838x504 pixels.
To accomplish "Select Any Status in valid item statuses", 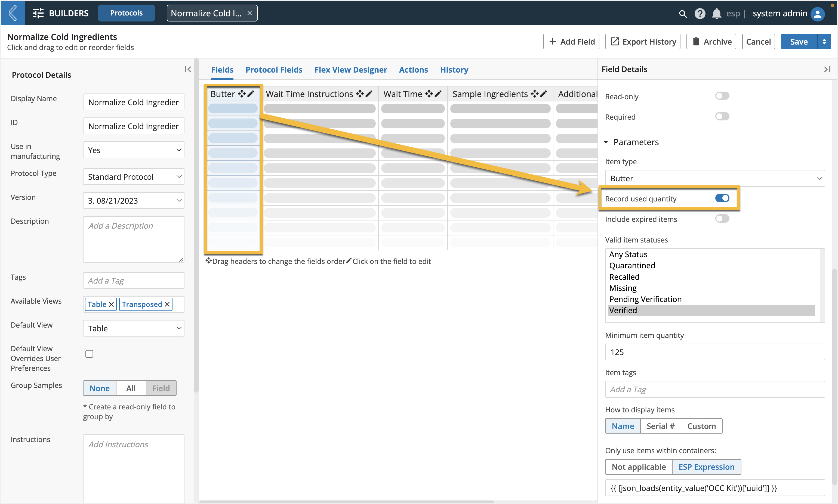I will point(711,254).
